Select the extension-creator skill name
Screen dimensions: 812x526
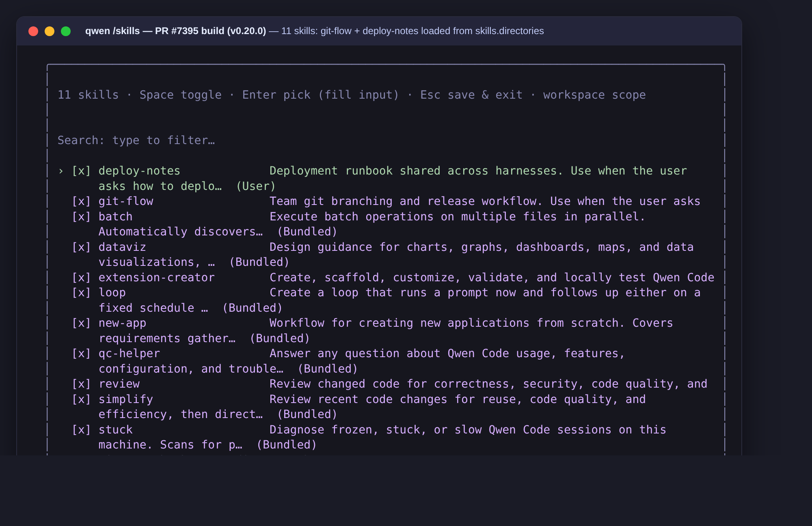[156, 278]
